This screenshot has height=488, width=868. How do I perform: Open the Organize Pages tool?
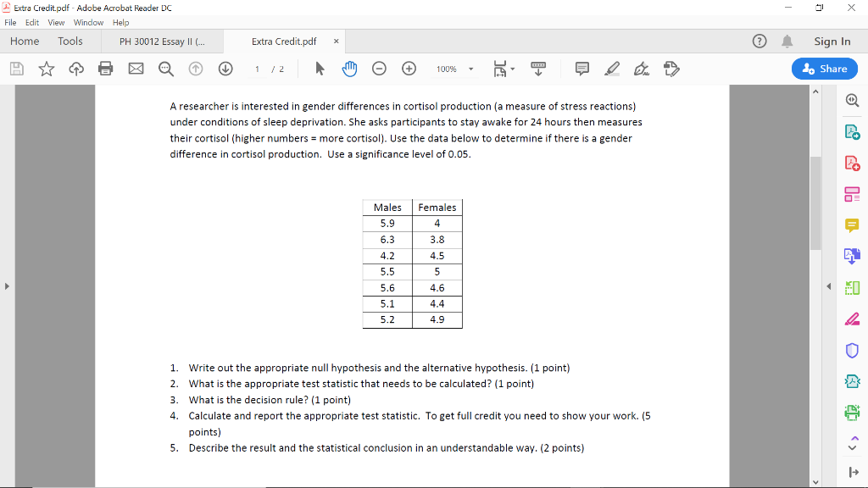853,194
